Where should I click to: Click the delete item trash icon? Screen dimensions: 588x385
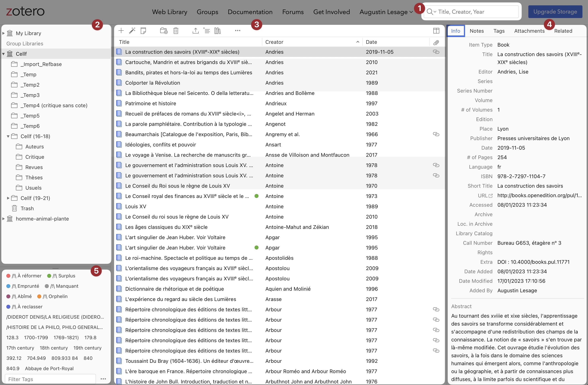click(x=176, y=31)
